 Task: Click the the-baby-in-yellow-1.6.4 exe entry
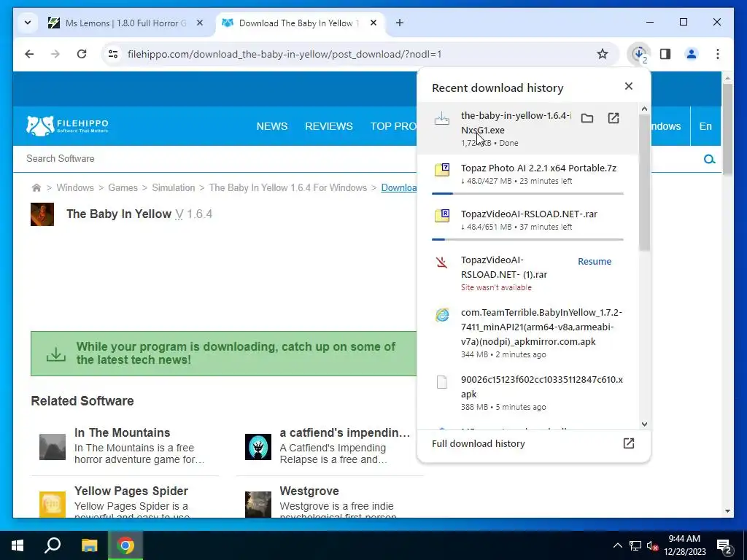point(527,128)
